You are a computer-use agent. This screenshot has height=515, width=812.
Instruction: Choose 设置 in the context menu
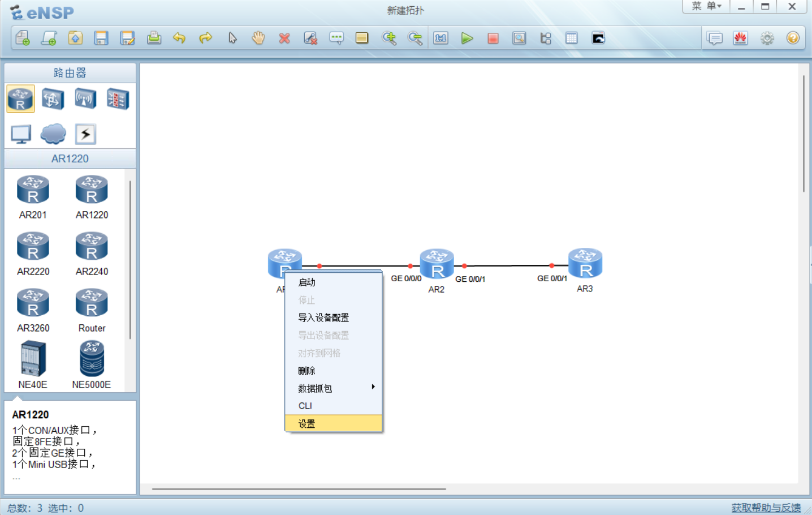pyautogui.click(x=334, y=423)
